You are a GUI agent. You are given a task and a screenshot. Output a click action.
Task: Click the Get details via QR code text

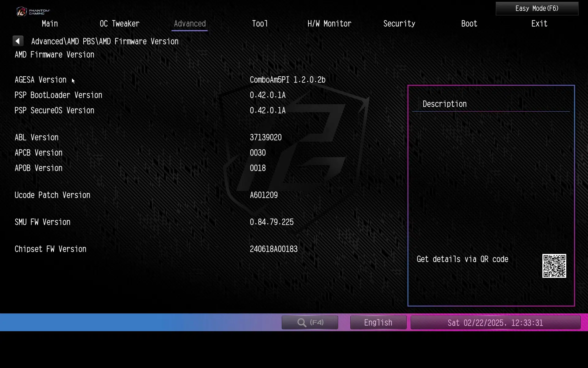pyautogui.click(x=462, y=259)
